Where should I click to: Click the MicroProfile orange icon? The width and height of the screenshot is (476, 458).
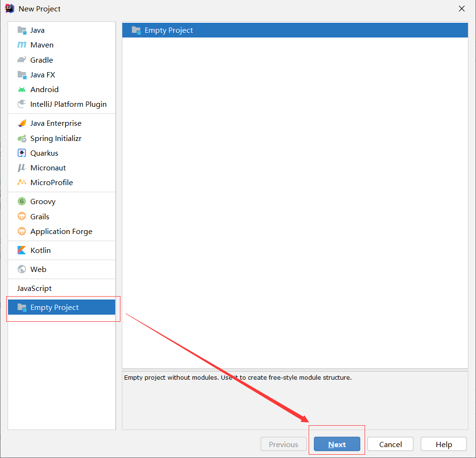pos(22,182)
